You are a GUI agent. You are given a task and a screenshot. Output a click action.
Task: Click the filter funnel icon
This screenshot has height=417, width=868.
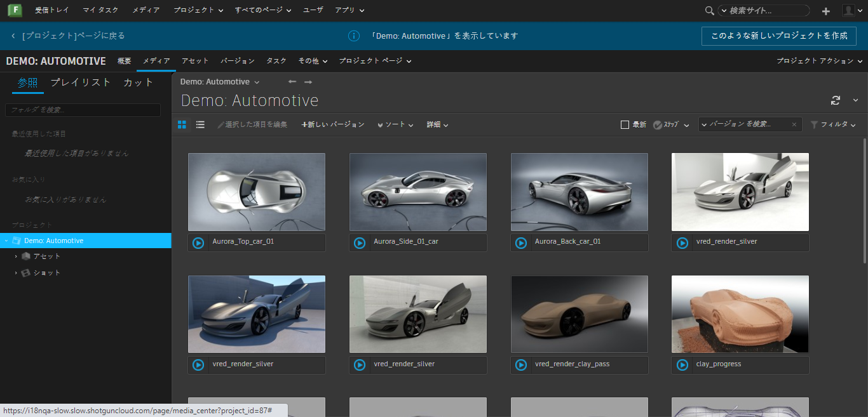(814, 125)
